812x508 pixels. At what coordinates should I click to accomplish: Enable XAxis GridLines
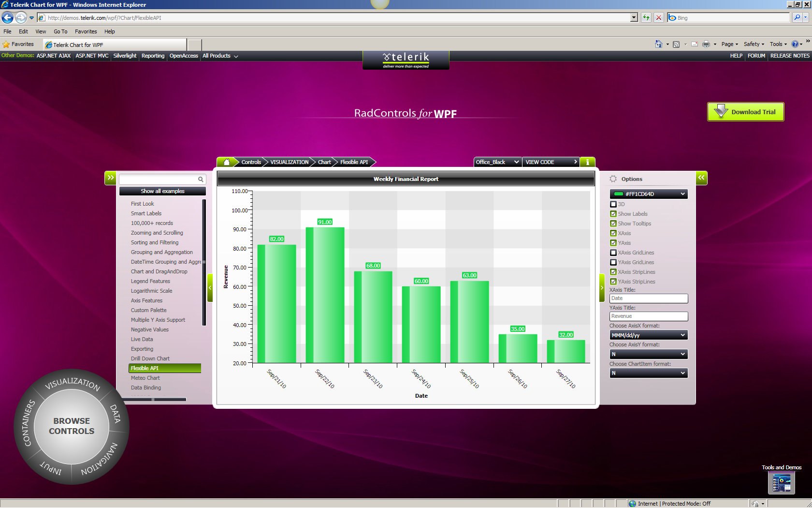click(x=613, y=253)
